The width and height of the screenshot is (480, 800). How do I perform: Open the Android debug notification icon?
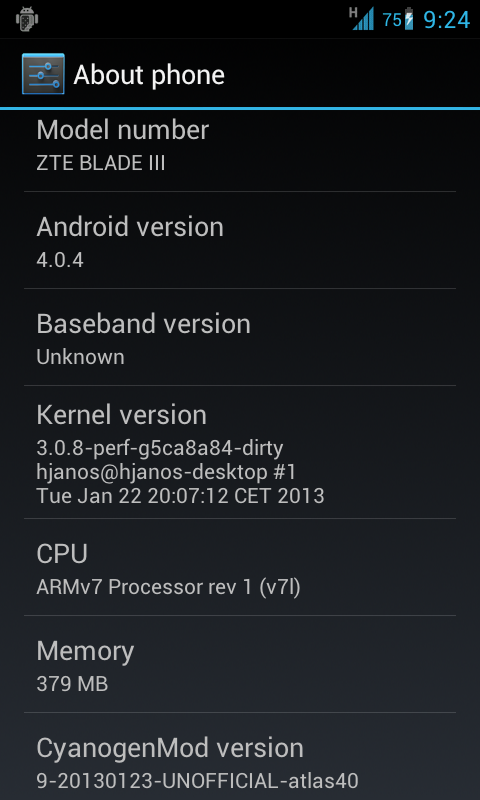point(27,19)
